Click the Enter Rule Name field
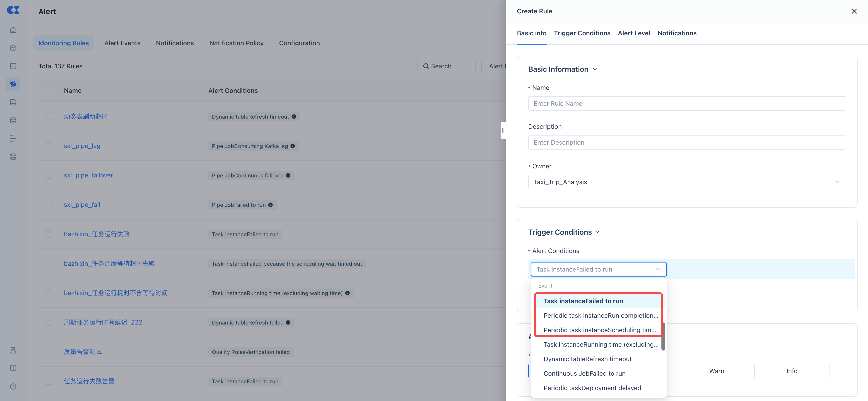This screenshot has height=401, width=868. point(687,103)
